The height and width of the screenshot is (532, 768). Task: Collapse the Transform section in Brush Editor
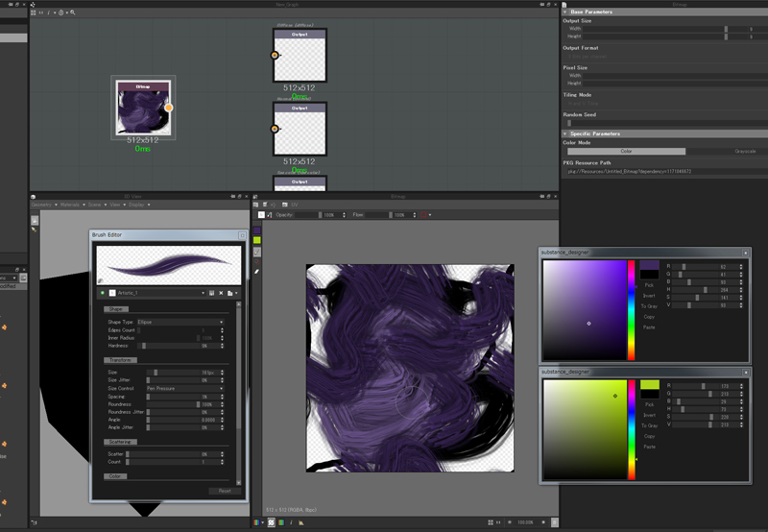click(120, 360)
